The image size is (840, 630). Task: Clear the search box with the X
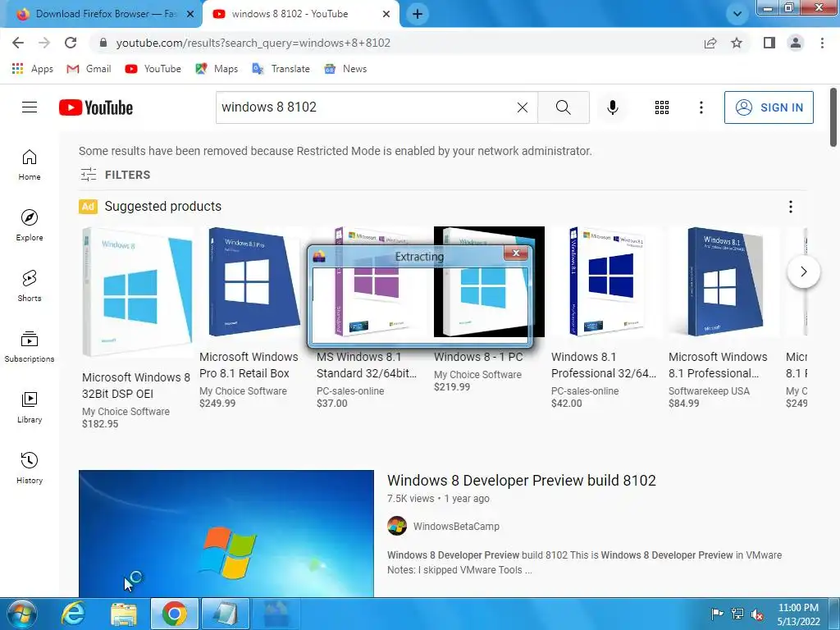tap(523, 107)
